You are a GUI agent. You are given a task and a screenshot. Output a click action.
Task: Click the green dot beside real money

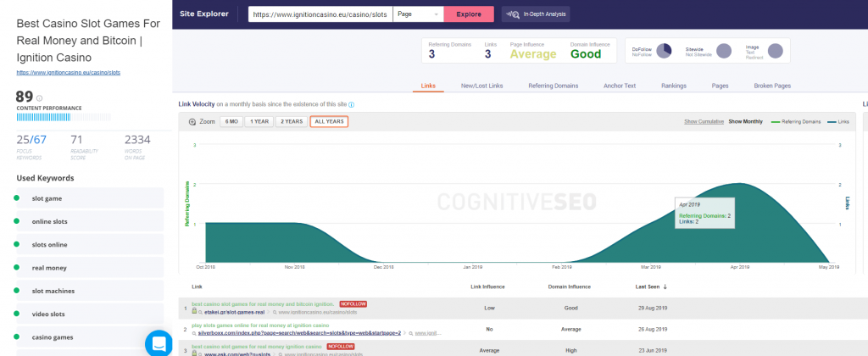[x=17, y=267]
